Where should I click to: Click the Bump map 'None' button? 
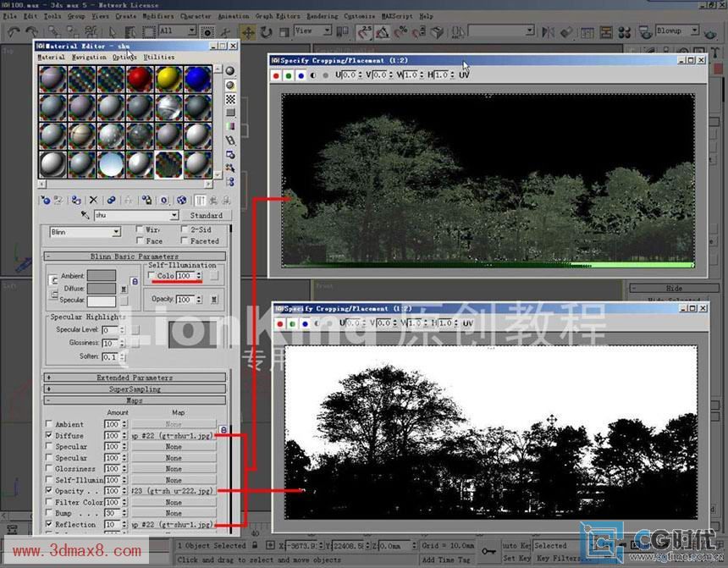(x=174, y=513)
